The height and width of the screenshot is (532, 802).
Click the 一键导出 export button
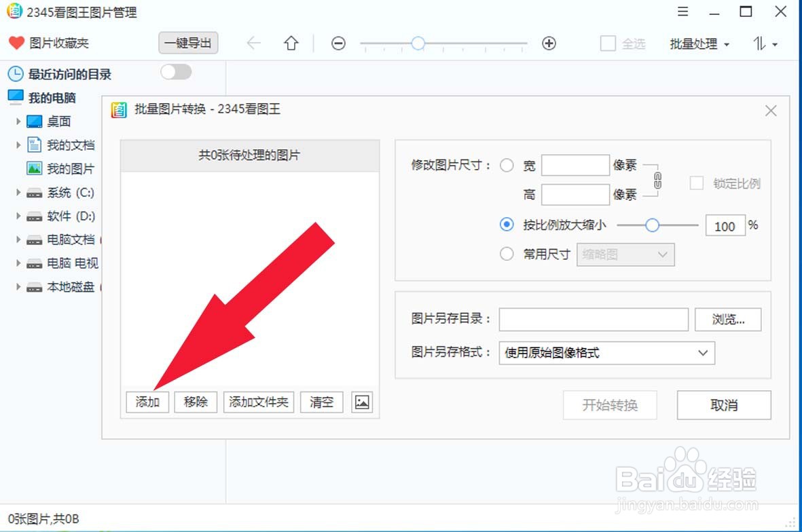(188, 43)
